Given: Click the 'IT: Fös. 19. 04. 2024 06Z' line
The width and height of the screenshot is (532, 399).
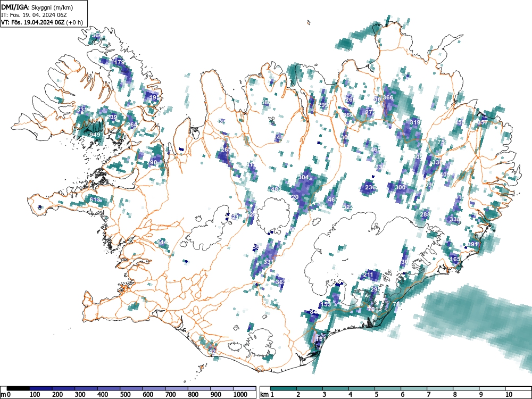Looking at the screenshot, I should [34, 15].
